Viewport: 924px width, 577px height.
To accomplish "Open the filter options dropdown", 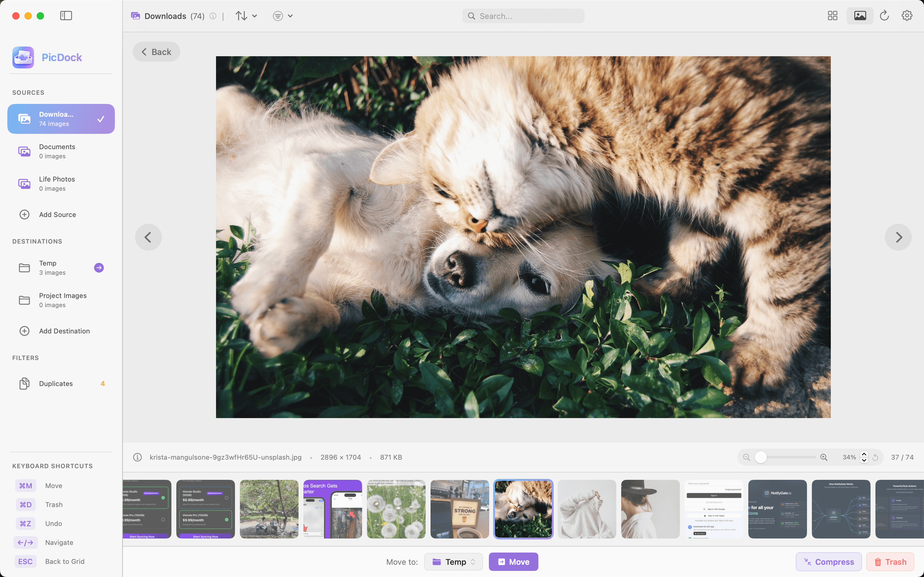I will (x=283, y=16).
